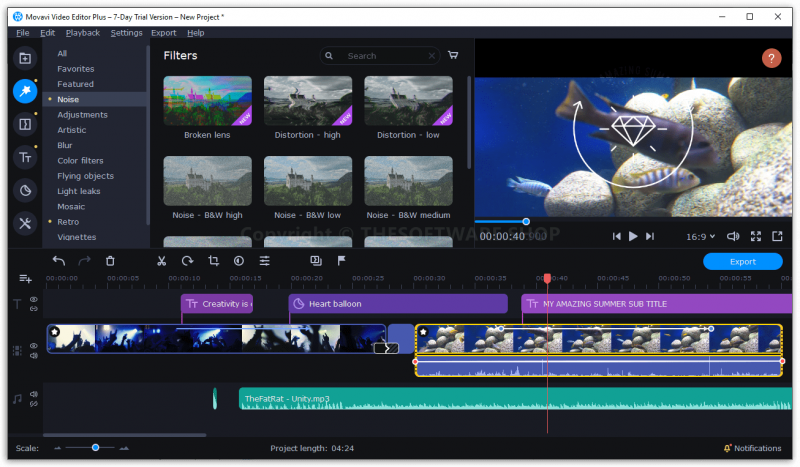Screen dimensions: 800x467
Task: Mute the audio track with the speaker icon
Action: tap(34, 394)
